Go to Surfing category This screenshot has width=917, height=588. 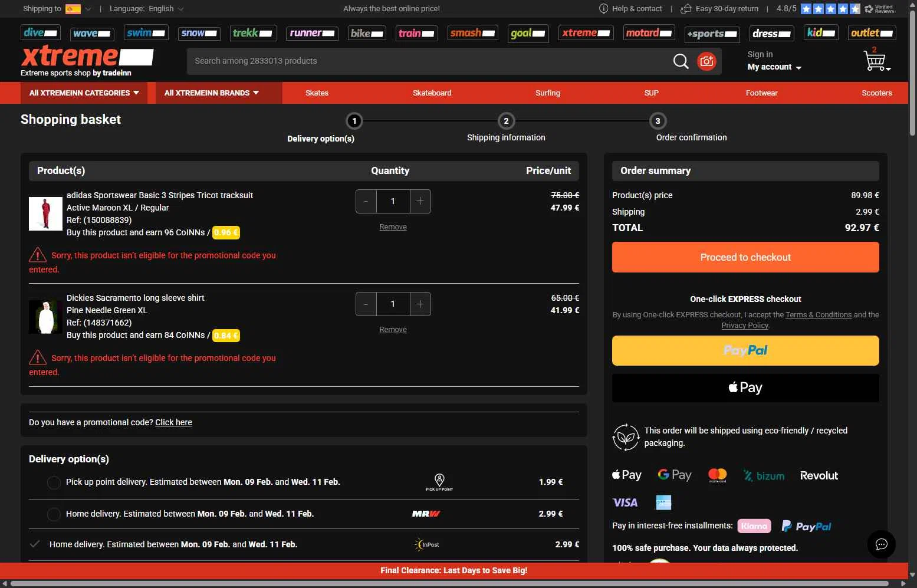[x=548, y=93]
